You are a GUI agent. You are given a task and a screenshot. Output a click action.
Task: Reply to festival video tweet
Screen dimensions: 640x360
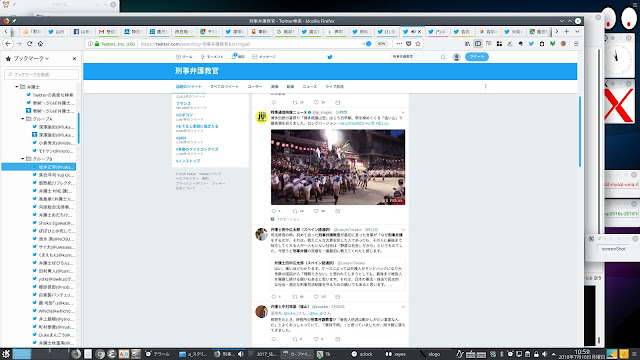(x=274, y=211)
